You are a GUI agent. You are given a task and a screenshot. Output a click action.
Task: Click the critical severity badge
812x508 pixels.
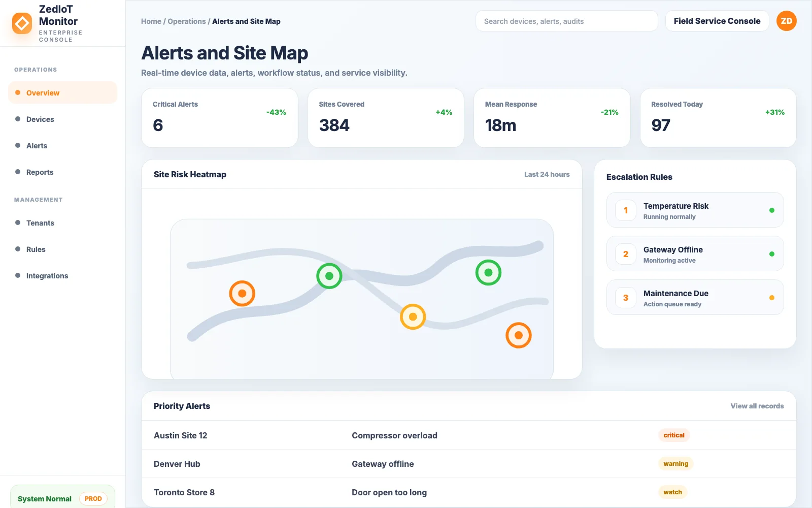674,435
